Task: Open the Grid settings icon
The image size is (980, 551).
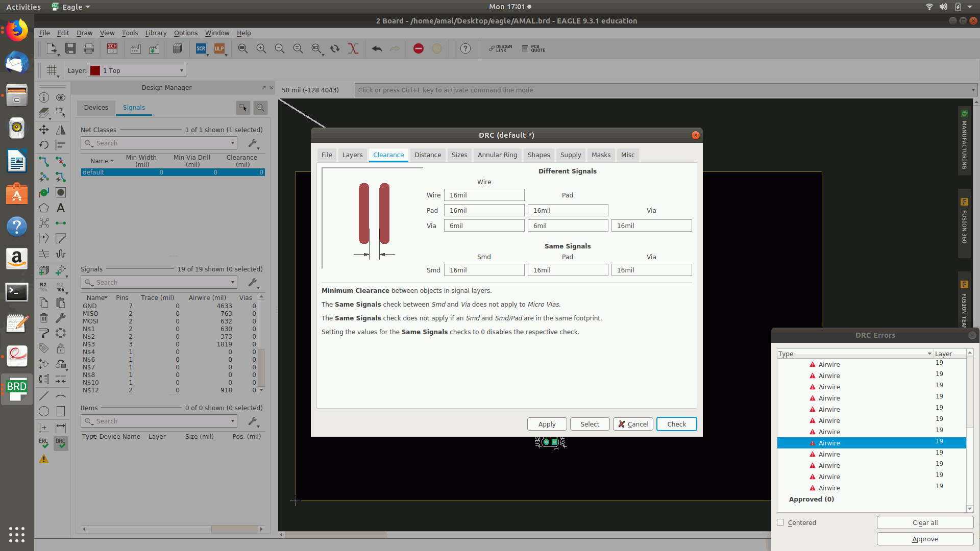Action: [x=52, y=70]
